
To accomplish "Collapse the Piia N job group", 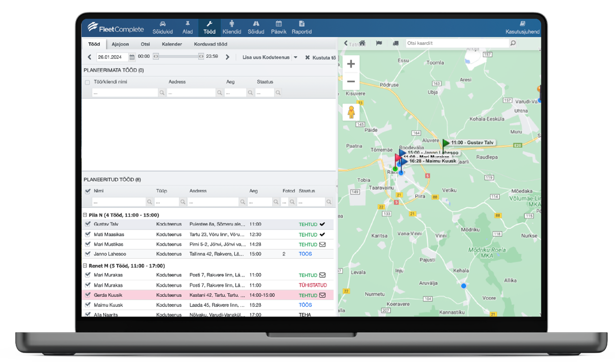I will point(85,215).
